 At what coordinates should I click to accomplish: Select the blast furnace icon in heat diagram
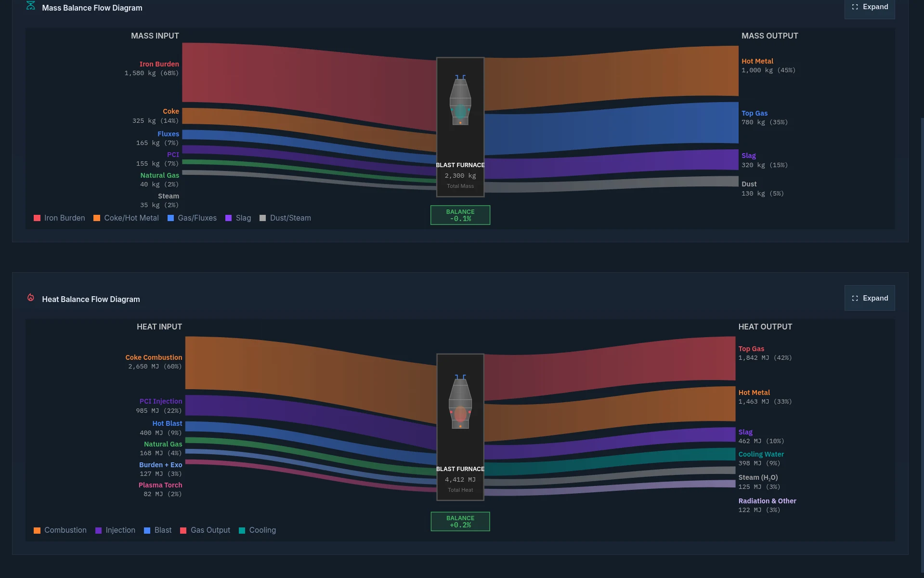pyautogui.click(x=460, y=405)
